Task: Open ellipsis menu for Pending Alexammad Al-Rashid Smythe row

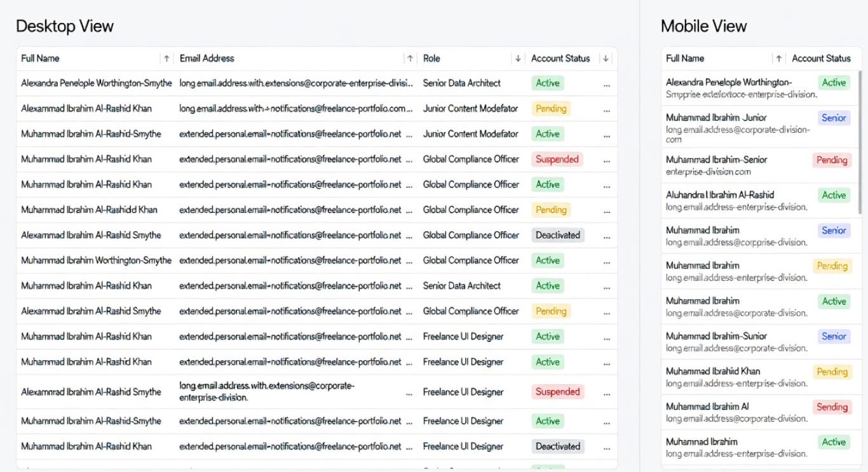Action: 607,313
